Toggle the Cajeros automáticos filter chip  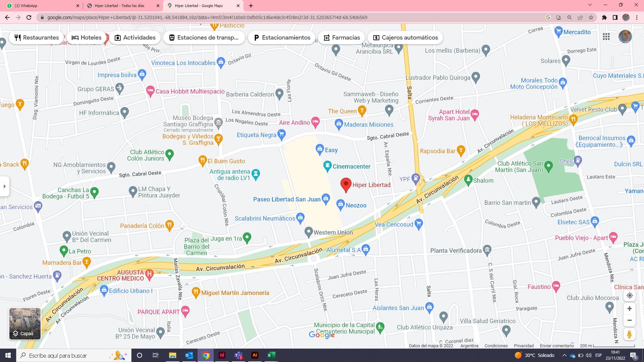(405, 38)
